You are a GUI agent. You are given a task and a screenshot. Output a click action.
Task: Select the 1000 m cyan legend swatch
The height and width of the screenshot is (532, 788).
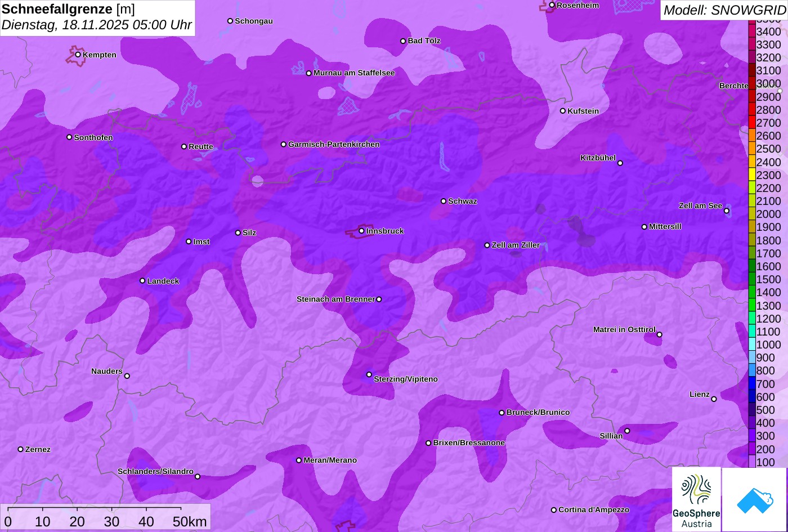click(752, 345)
